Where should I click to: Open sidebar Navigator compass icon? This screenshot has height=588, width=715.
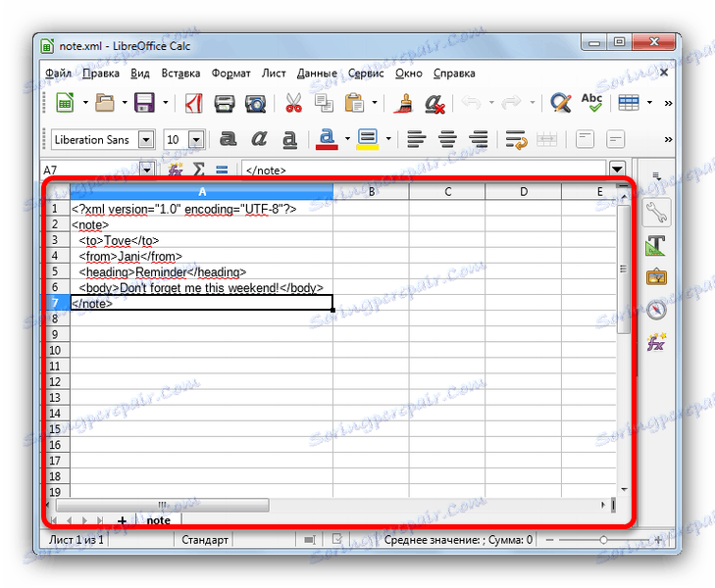656,310
